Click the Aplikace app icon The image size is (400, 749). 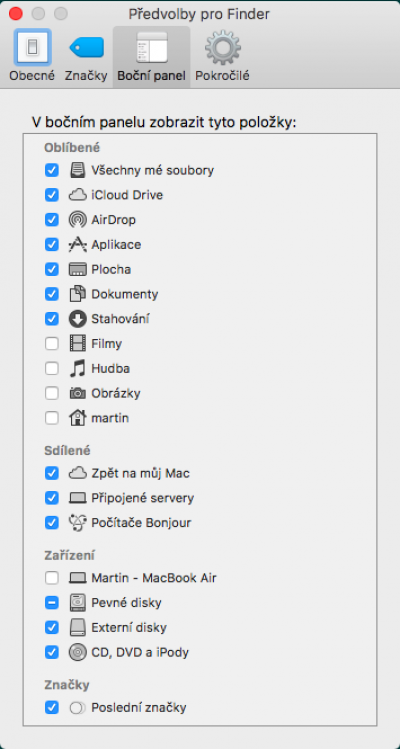(77, 245)
